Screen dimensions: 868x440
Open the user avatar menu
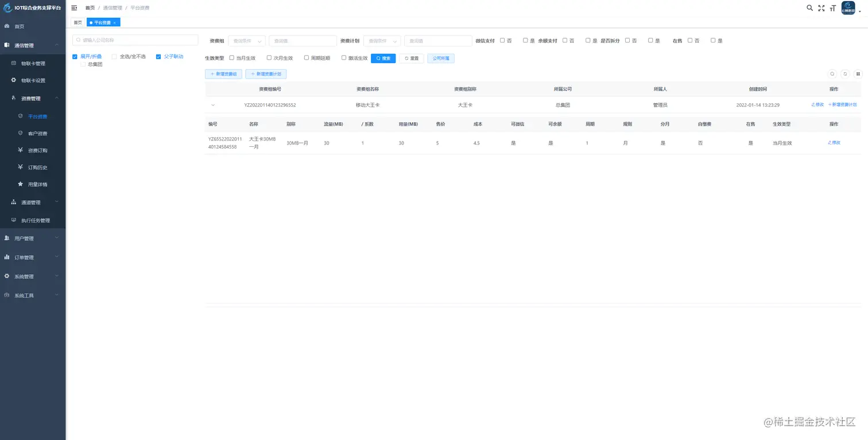(848, 7)
